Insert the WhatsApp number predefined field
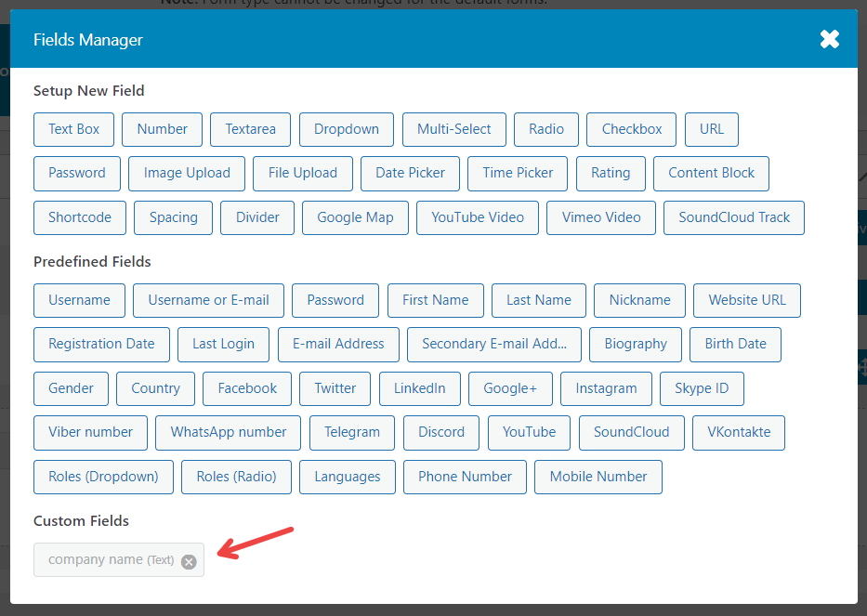Image resolution: width=867 pixels, height=616 pixels. 227,433
